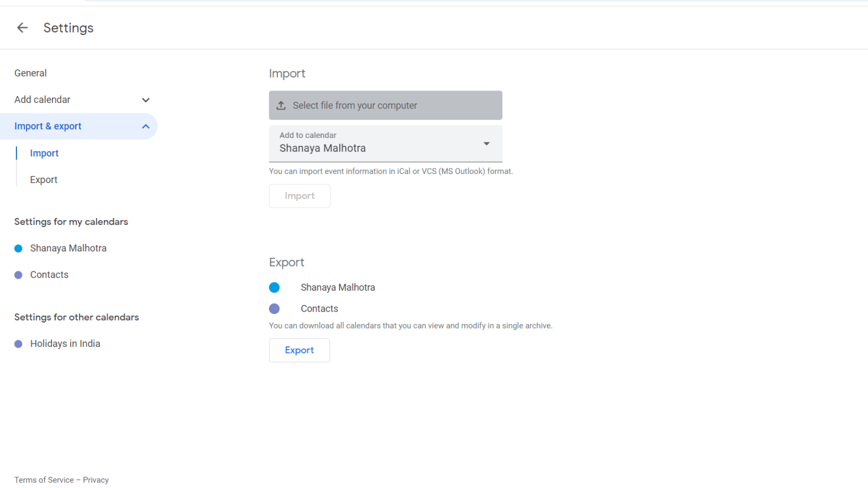Click the blue dot next to Shanaya Malhotra under Export
The height and width of the screenshot is (488, 868).
(275, 287)
